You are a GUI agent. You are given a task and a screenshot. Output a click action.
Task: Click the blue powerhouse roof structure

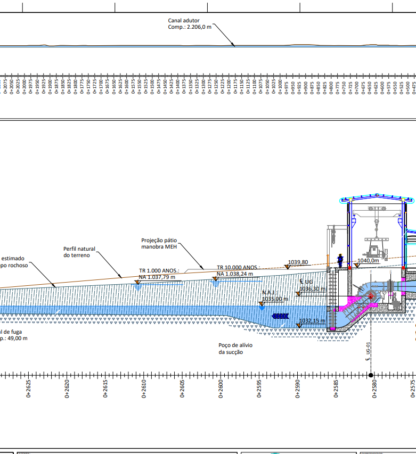pos(377,198)
